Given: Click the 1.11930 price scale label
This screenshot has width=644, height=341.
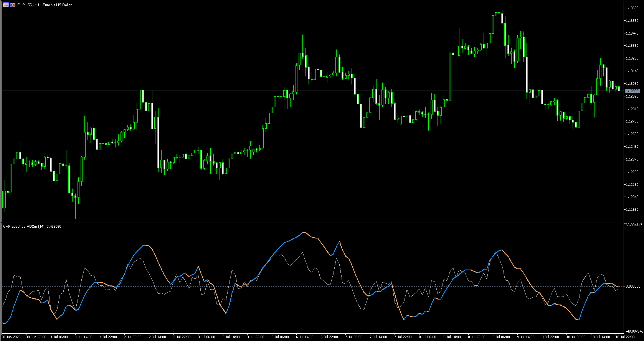Looking at the screenshot, I should pos(632,210).
